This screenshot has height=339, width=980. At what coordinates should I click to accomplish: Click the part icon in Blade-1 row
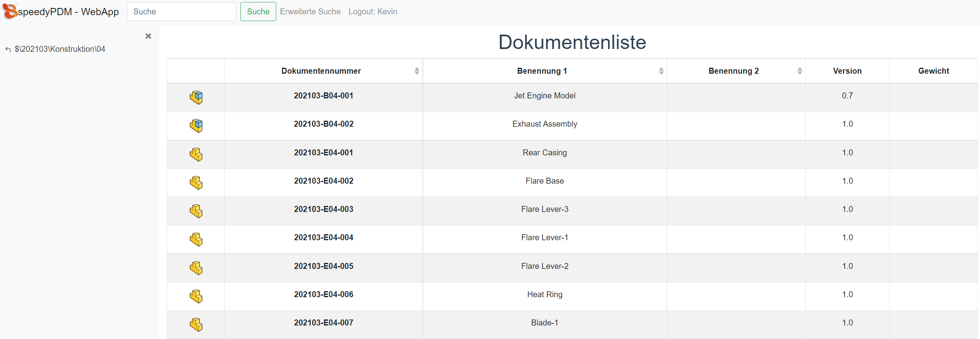[196, 324]
